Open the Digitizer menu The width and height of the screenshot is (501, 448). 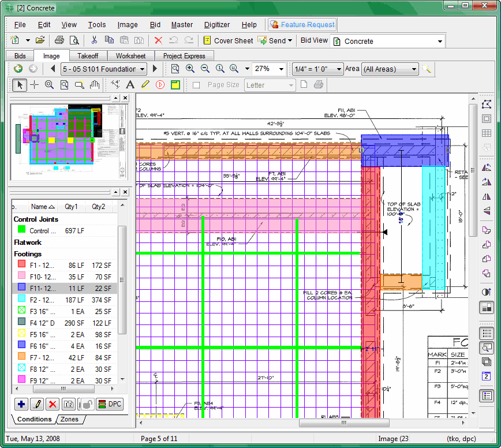click(x=217, y=25)
